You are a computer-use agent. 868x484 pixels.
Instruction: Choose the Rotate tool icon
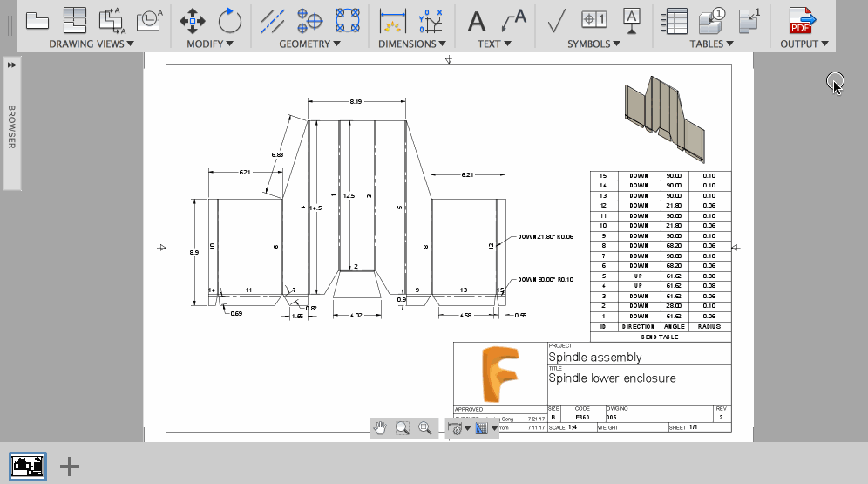tap(230, 19)
